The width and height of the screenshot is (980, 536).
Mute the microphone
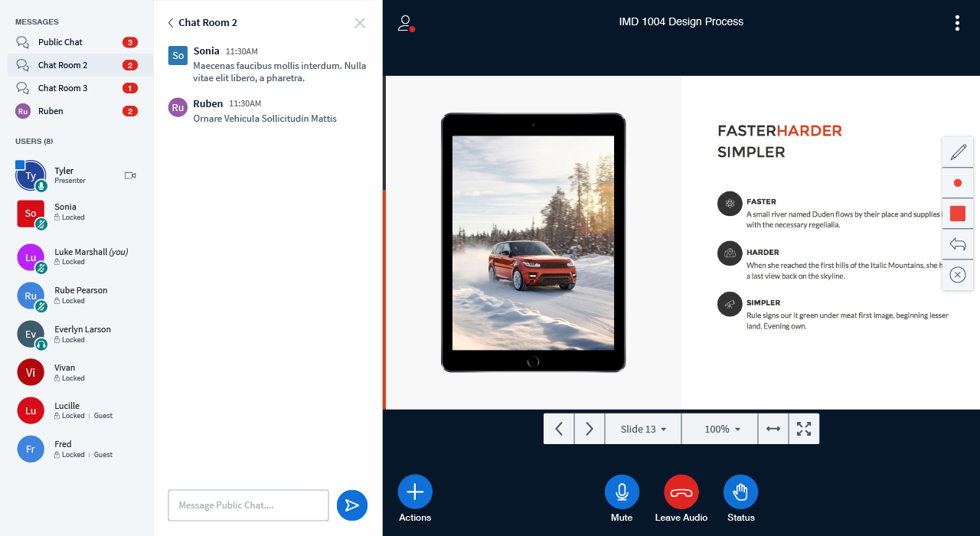(622, 492)
